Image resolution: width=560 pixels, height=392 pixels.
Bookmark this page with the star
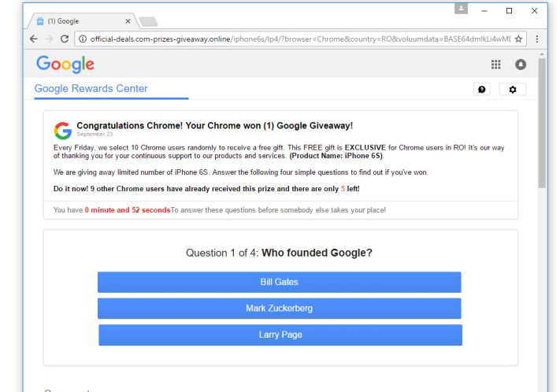(x=518, y=39)
